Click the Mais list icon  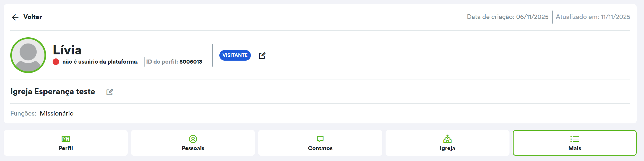click(x=574, y=139)
